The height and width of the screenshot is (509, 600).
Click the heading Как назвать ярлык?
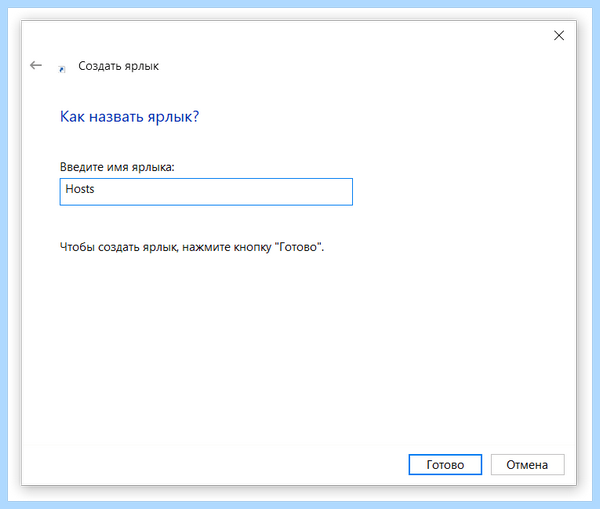click(x=129, y=116)
